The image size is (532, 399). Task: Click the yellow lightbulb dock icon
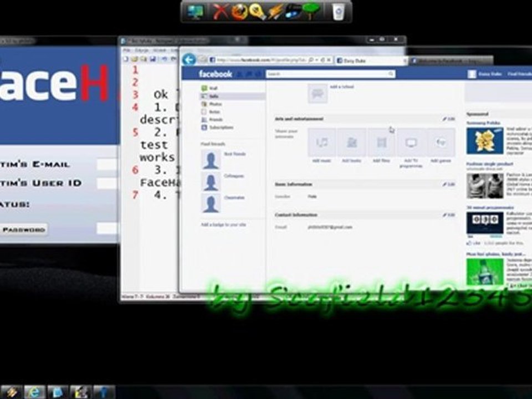tap(257, 12)
